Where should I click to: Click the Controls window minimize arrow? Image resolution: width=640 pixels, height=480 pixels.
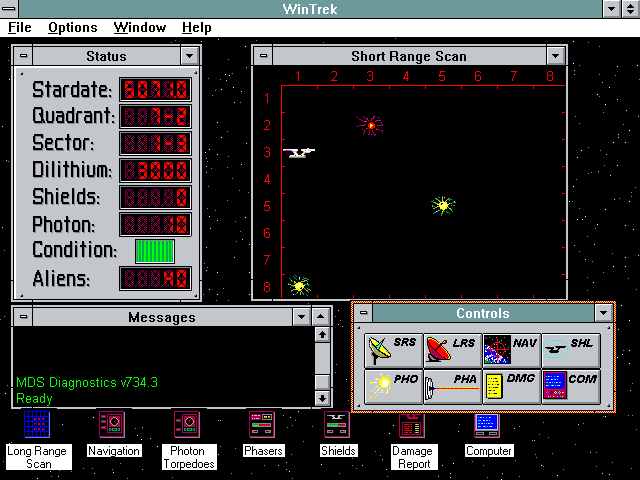[x=601, y=313]
